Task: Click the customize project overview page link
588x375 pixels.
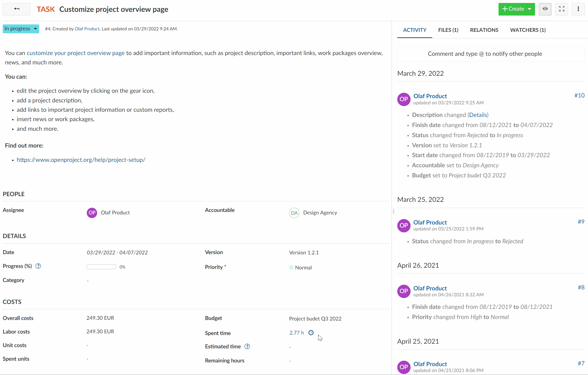Action: (x=75, y=53)
